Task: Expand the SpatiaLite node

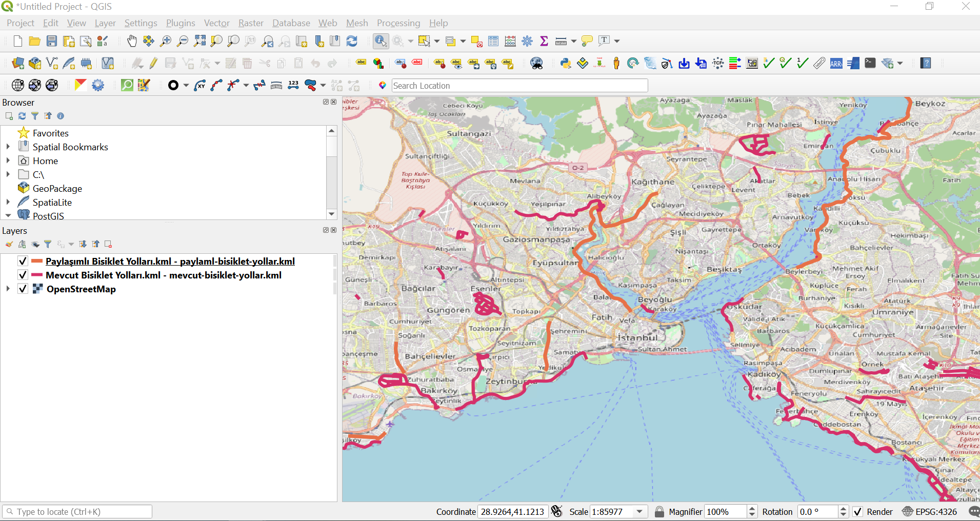Action: 8,202
